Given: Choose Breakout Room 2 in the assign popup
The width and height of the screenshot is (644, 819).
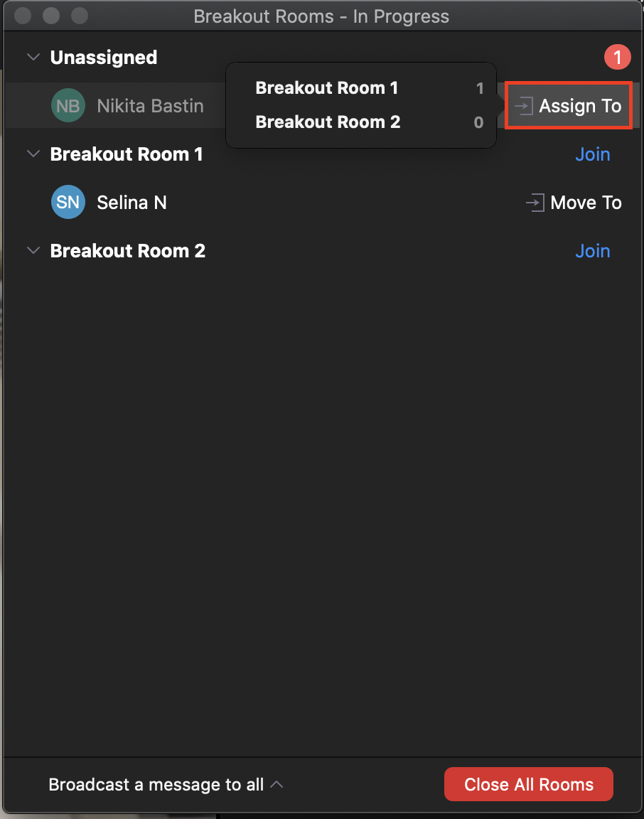Looking at the screenshot, I should click(x=360, y=122).
